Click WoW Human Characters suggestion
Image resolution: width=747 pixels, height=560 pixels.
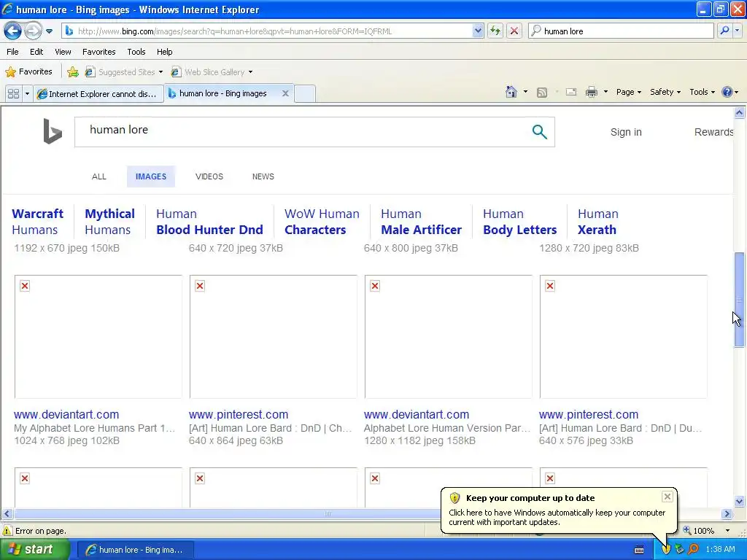point(322,222)
